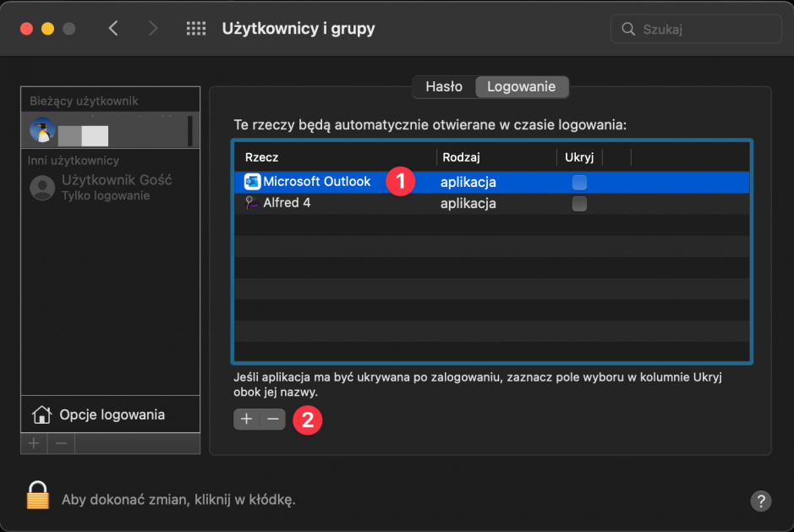Click the show all preferences grid icon

[196, 29]
